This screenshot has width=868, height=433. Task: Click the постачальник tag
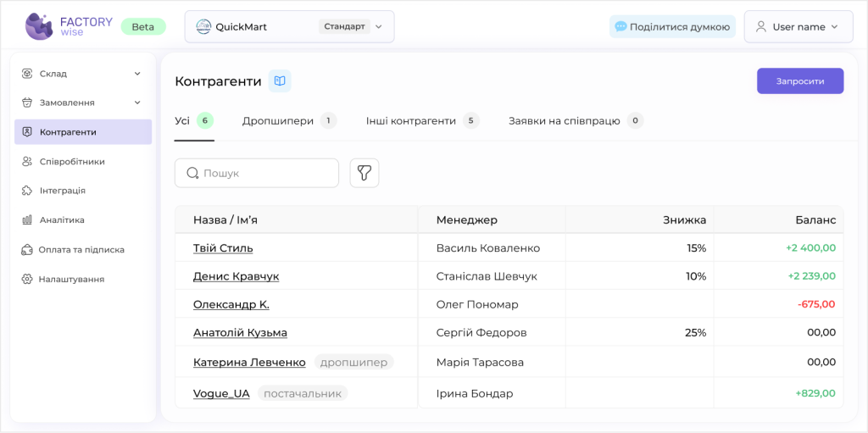tap(303, 394)
